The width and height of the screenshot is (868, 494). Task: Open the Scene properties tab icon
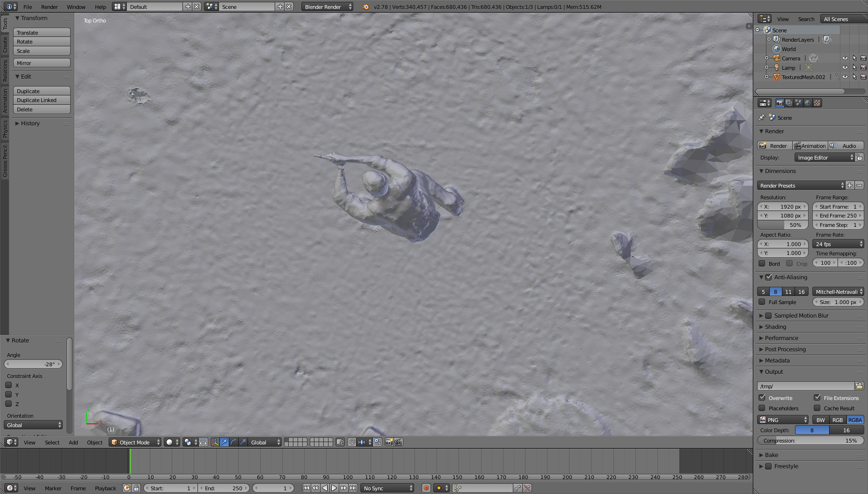[798, 103]
